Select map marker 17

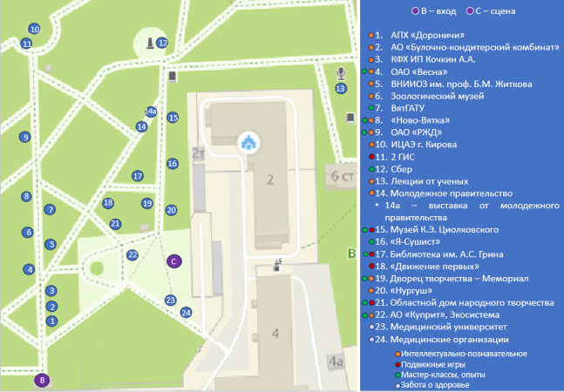(138, 176)
